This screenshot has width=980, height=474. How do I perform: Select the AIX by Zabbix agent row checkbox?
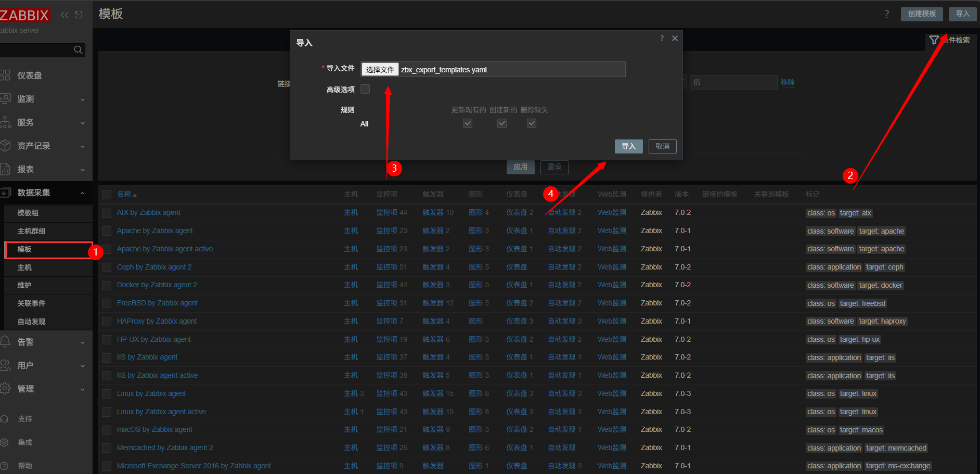point(107,213)
